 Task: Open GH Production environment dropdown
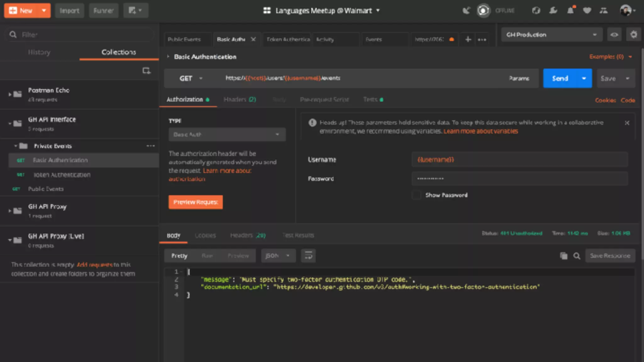point(552,35)
